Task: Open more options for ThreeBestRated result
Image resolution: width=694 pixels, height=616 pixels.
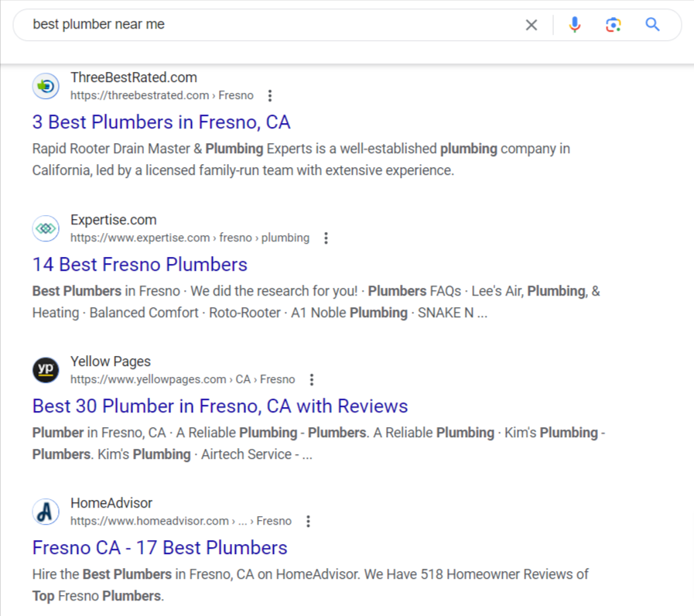Action: point(270,96)
